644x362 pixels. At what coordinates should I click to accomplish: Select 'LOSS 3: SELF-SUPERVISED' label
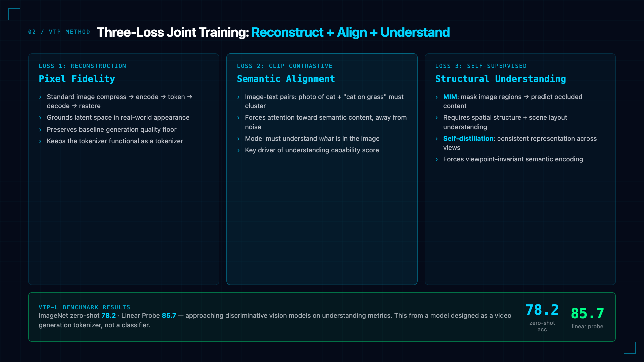coord(481,66)
